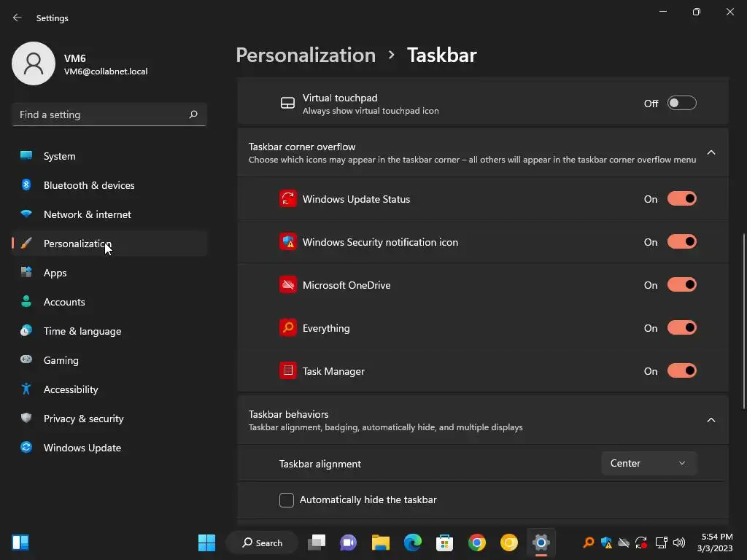This screenshot has width=747, height=560.
Task: Click the taskbar Search button
Action: (262, 542)
